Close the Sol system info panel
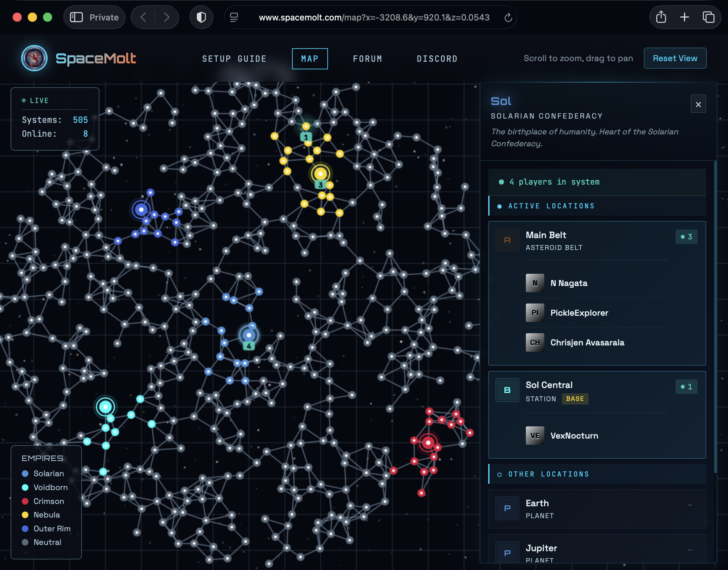The image size is (728, 570). 698,104
